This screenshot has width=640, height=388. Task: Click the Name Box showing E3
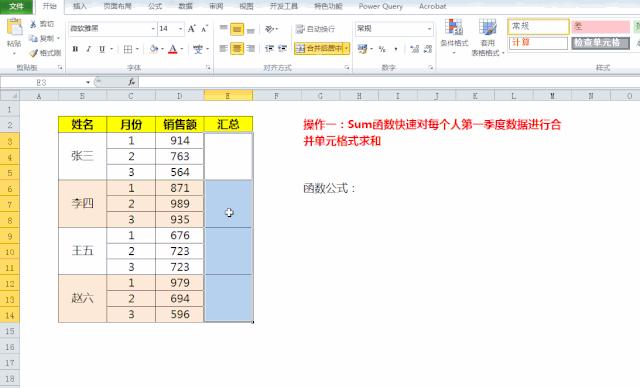[42, 82]
